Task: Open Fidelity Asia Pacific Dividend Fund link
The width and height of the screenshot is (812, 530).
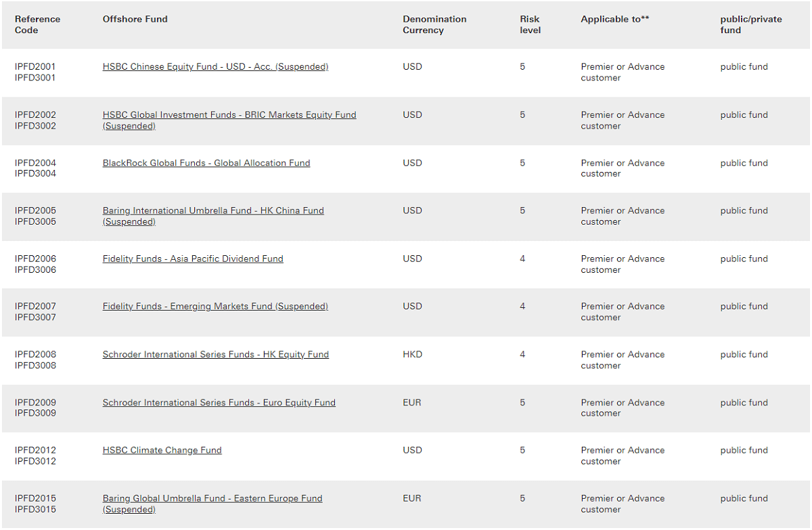Action: coord(193,259)
